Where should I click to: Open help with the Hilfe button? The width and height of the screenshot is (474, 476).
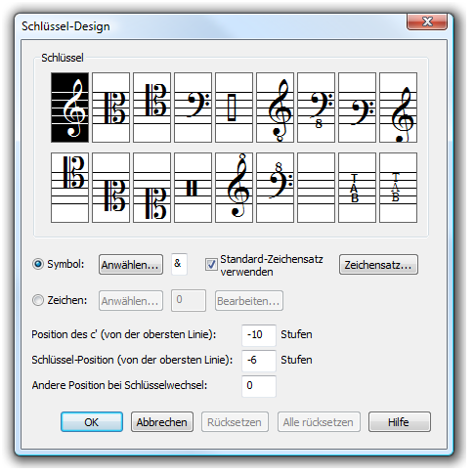(x=400, y=422)
